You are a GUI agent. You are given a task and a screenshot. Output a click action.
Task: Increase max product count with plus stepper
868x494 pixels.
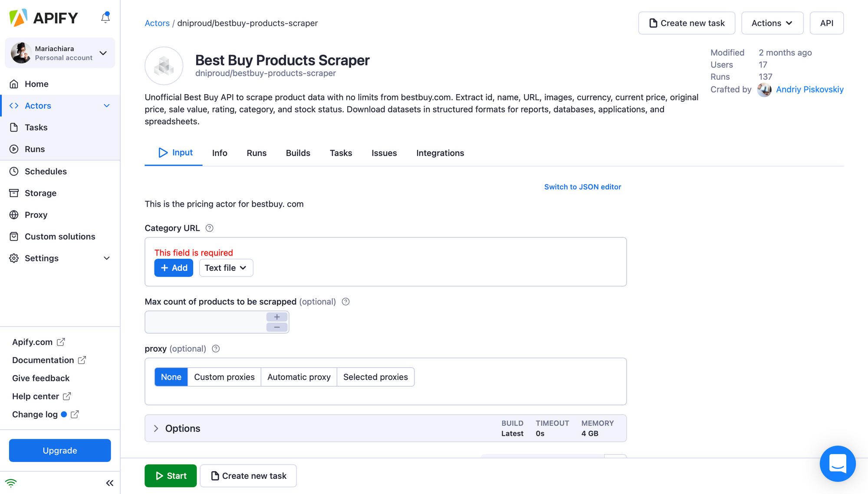(277, 317)
